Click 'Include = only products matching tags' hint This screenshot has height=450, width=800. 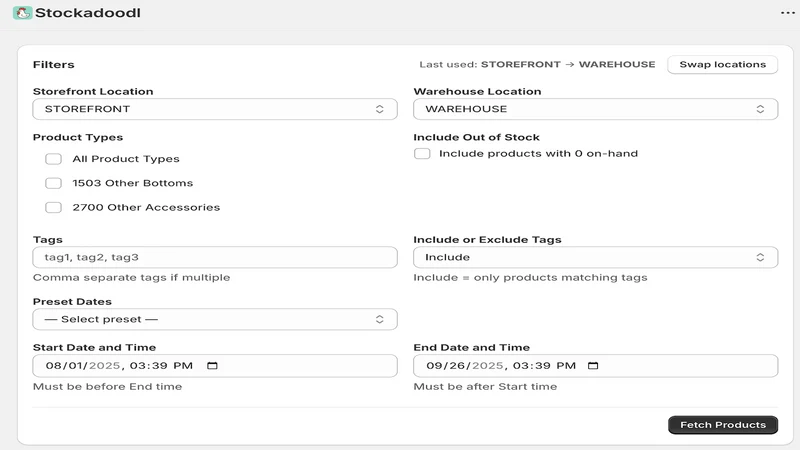[x=530, y=278]
